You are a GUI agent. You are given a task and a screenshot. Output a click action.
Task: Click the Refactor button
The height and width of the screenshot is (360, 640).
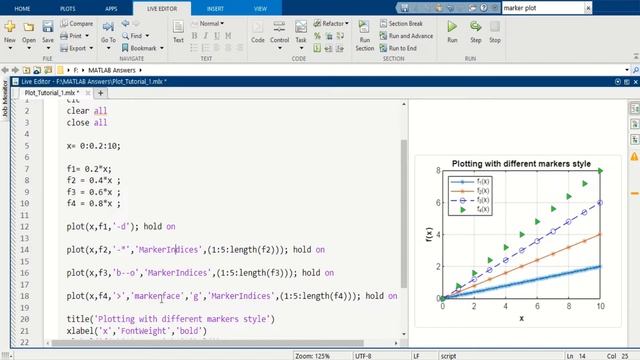click(331, 24)
